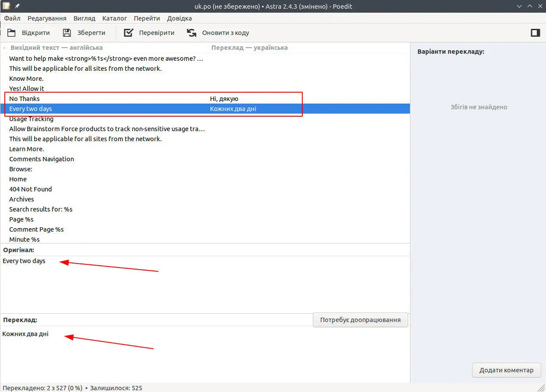Select the 'Know More.' row
The image size is (546, 392).
point(205,79)
